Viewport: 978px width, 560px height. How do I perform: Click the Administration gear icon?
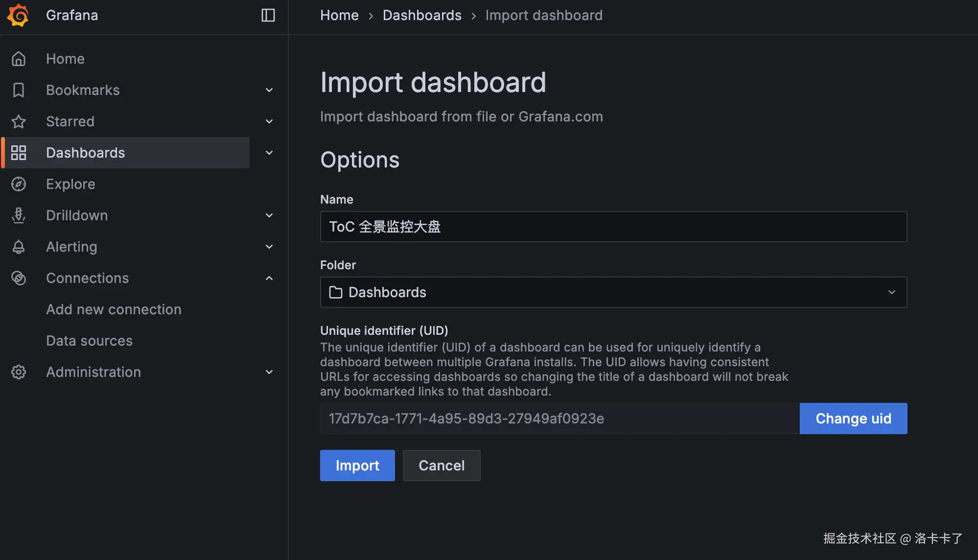coord(19,372)
